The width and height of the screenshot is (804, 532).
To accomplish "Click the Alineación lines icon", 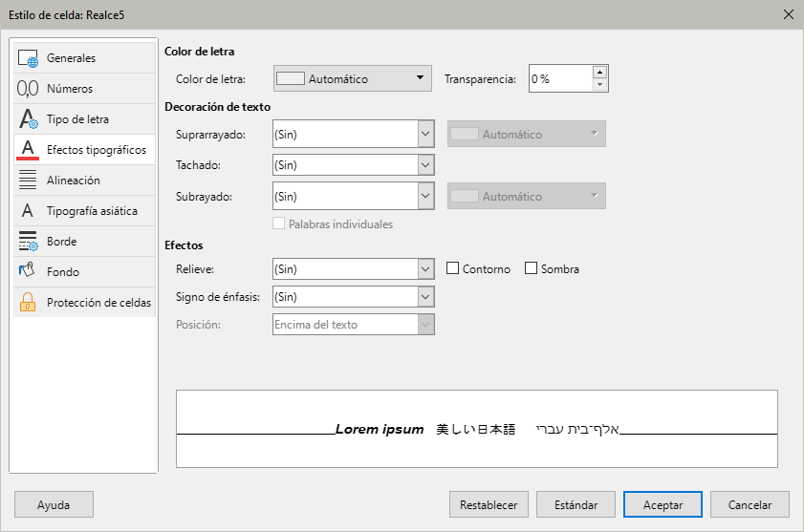I will point(28,180).
